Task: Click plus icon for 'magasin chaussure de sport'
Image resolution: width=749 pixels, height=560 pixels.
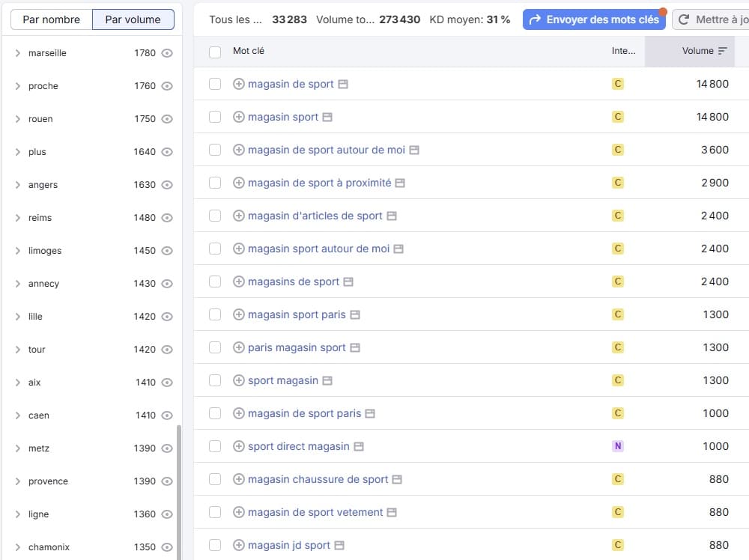Action: point(239,479)
